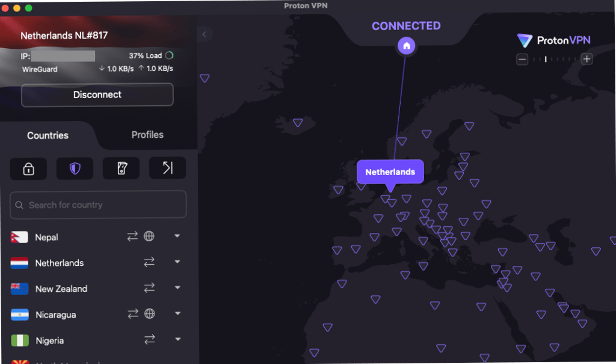Toggle NetShield shield icon
Screen dimensions: 616x364
[x=75, y=168]
